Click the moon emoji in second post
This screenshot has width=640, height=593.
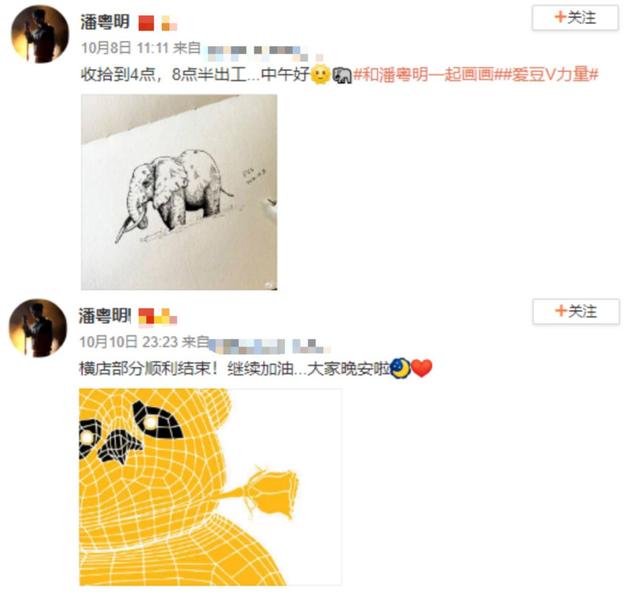(400, 368)
